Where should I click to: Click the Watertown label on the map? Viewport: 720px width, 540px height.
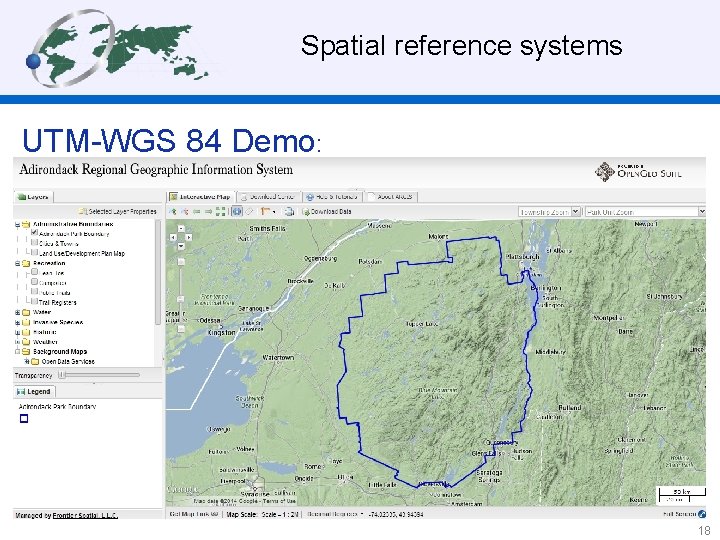(278, 358)
